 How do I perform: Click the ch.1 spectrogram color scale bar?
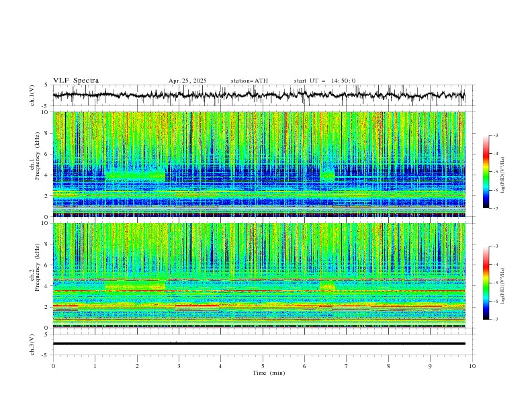[486, 171]
